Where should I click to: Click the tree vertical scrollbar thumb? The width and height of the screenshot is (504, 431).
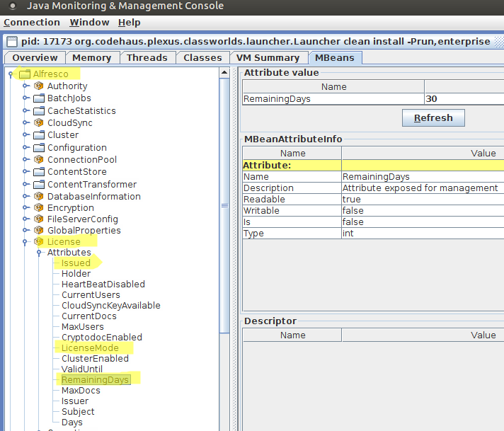pyautogui.click(x=224, y=205)
